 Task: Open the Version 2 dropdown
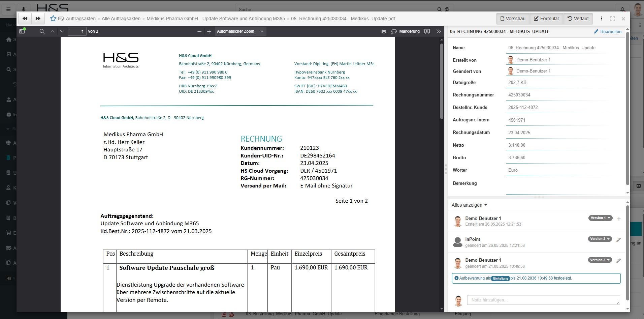[x=600, y=239]
